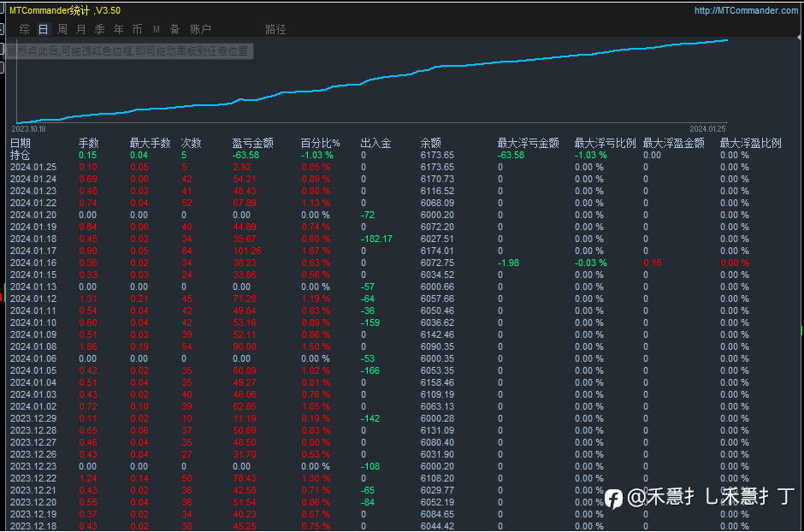Click the 日期 date column header
804x532 pixels.
pyautogui.click(x=21, y=143)
